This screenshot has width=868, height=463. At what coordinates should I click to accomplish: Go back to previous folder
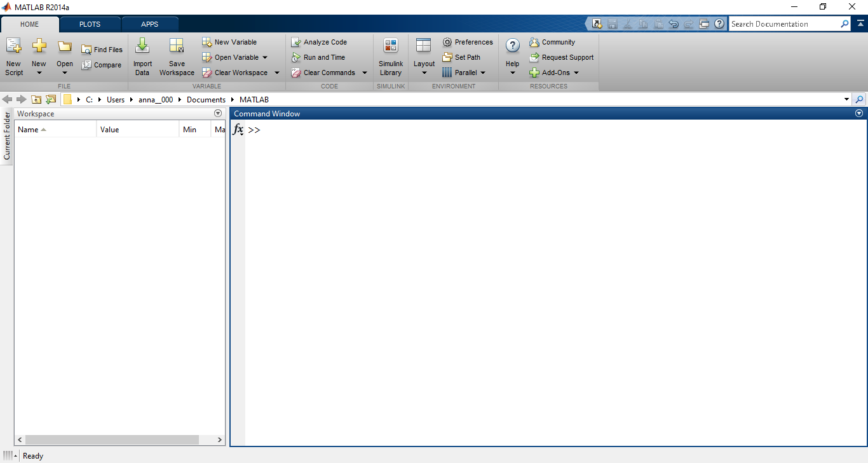[x=8, y=99]
